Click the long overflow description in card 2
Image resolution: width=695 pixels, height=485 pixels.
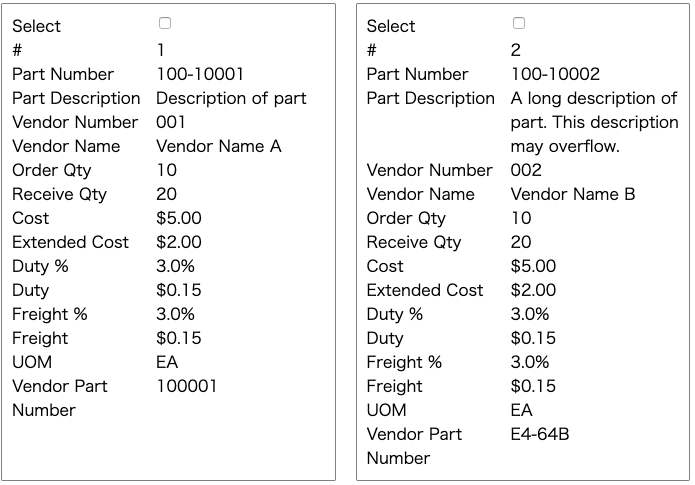594,122
